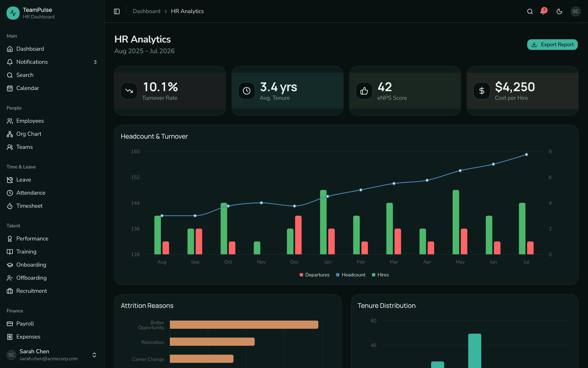Navigate to Attendance in the sidebar
588x368 pixels.
pos(52,193)
